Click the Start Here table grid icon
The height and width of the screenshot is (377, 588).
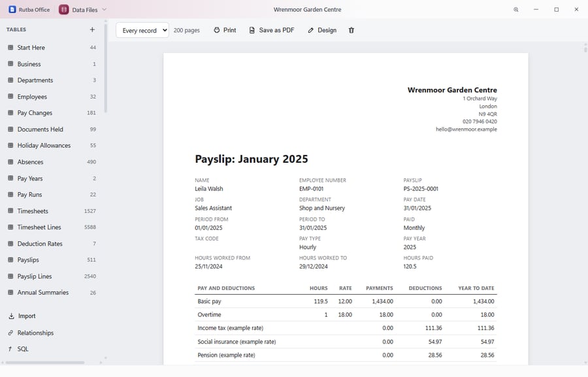click(10, 48)
